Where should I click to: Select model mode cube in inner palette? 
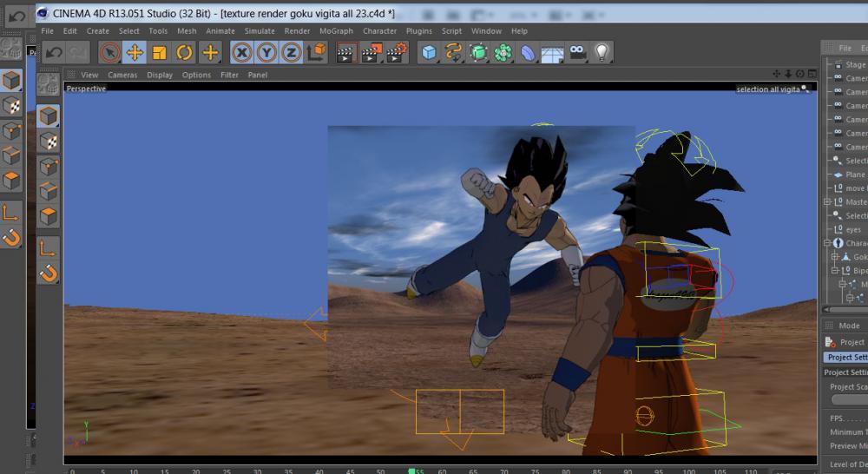point(48,116)
